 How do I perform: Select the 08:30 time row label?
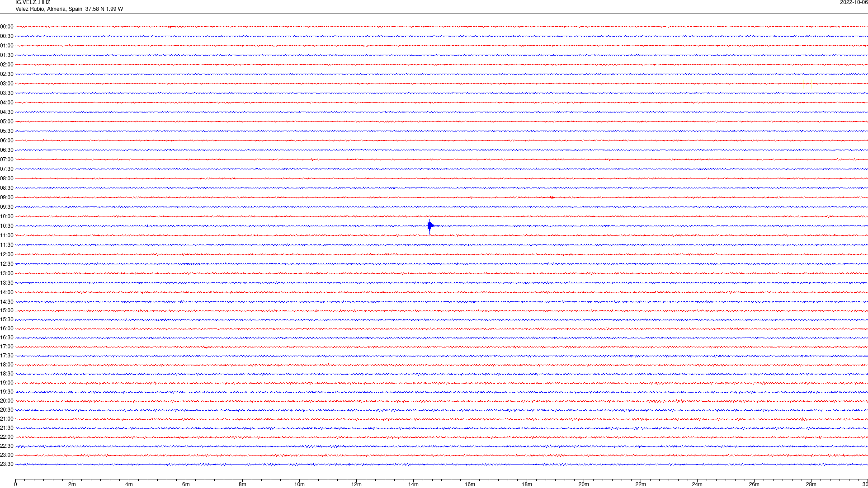(7, 188)
